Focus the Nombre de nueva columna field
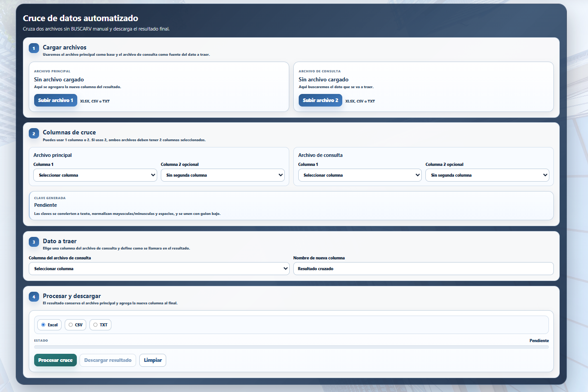The image size is (588, 392). pos(424,268)
